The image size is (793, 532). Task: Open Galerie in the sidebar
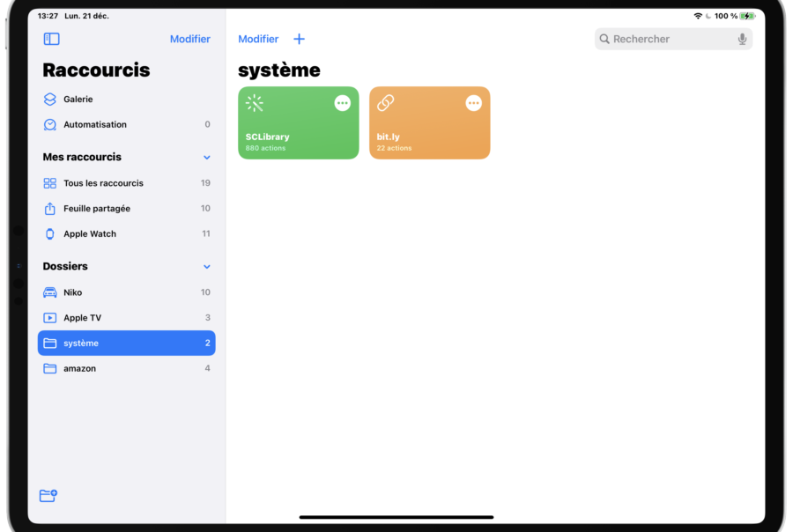pos(126,100)
